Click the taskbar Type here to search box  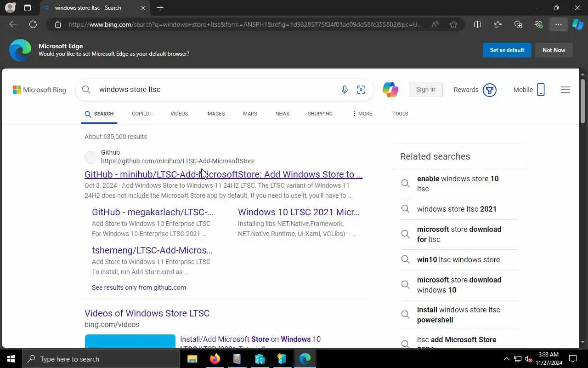(x=101, y=359)
